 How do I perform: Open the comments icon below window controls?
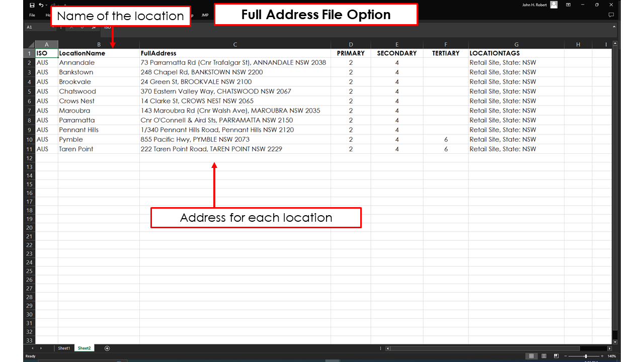pyautogui.click(x=611, y=15)
